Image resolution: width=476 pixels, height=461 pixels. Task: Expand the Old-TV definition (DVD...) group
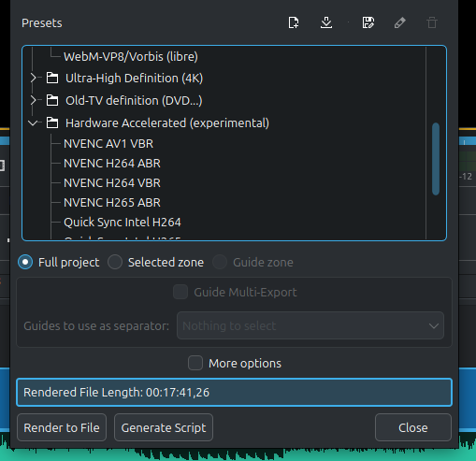tap(34, 100)
